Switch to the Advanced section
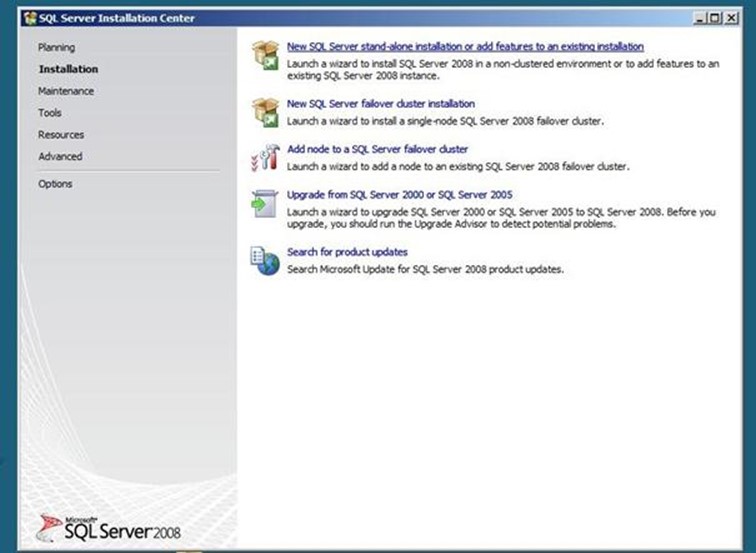The height and width of the screenshot is (553, 756). (60, 156)
